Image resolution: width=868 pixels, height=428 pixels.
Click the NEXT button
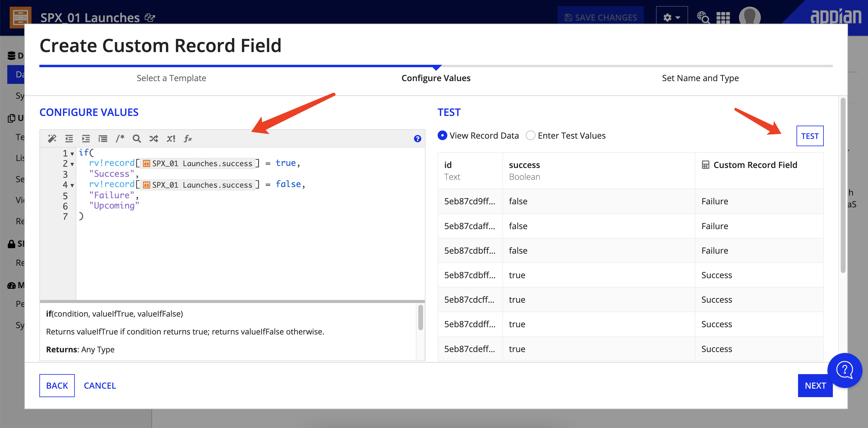tap(815, 386)
